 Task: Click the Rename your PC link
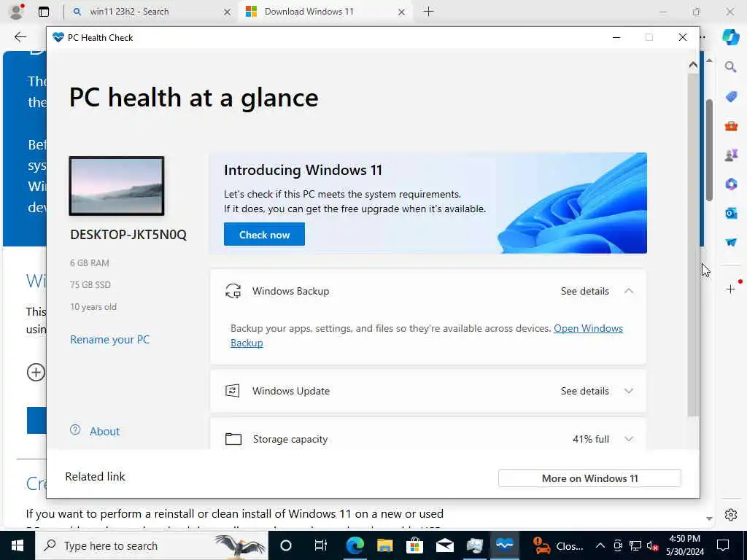[110, 340]
